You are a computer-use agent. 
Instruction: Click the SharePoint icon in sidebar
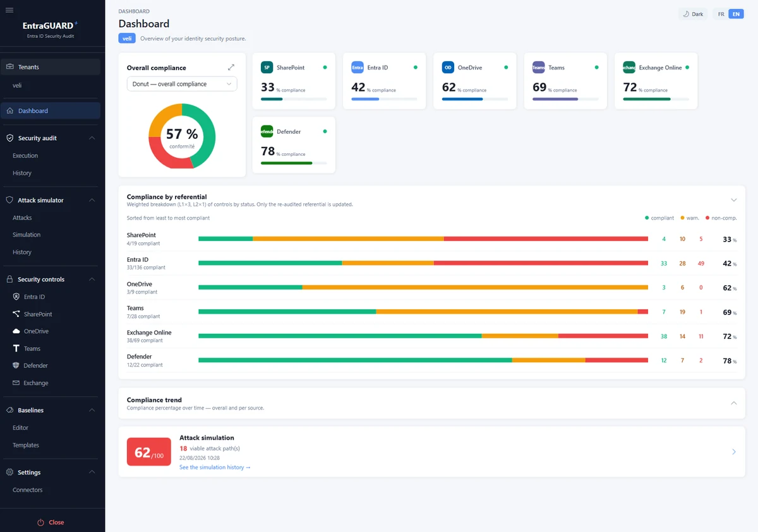tap(16, 314)
